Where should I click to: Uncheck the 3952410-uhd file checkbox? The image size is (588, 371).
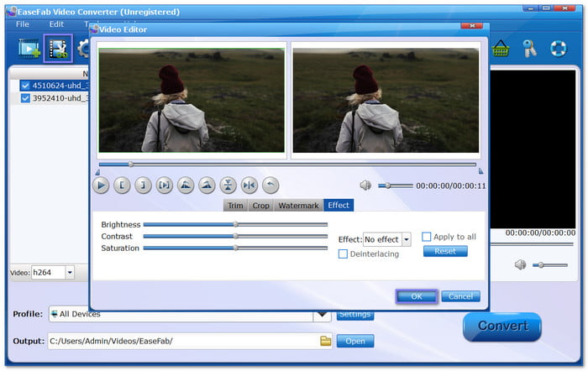point(25,98)
